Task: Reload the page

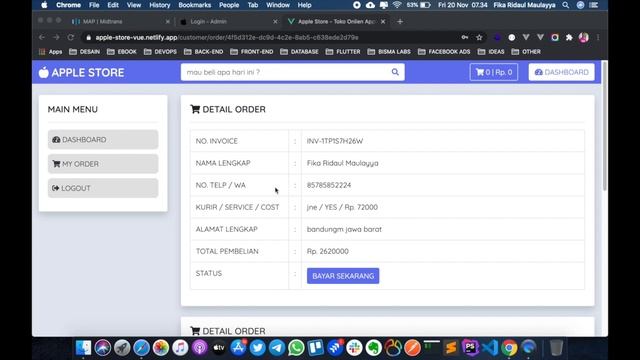Action: [71, 37]
